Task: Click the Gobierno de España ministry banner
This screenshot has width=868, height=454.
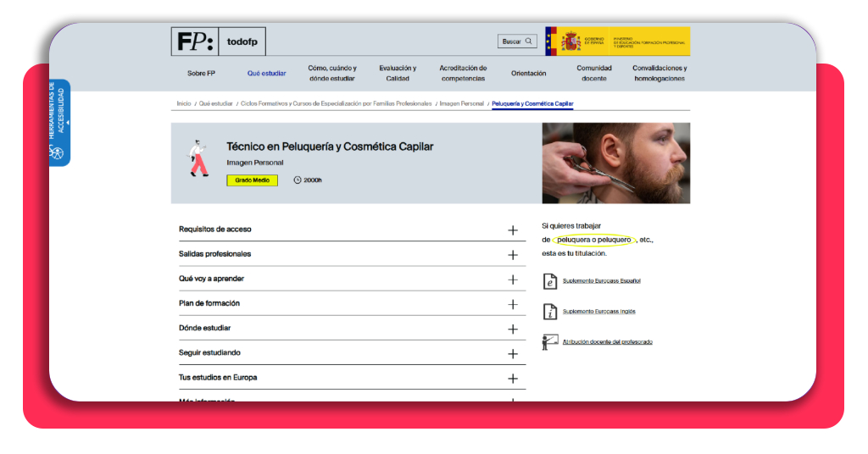Action: [x=617, y=42]
